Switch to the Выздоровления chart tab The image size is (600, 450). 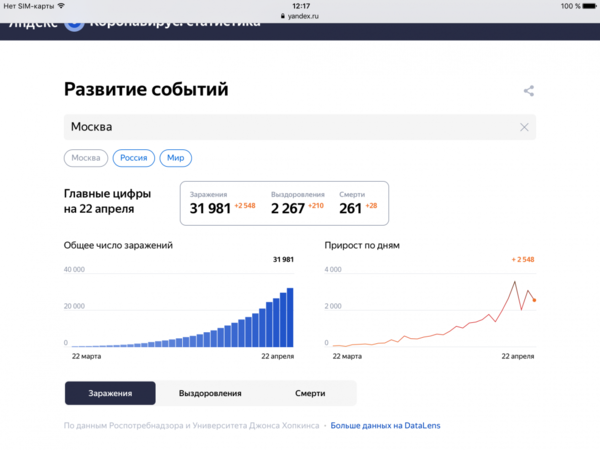(210, 393)
